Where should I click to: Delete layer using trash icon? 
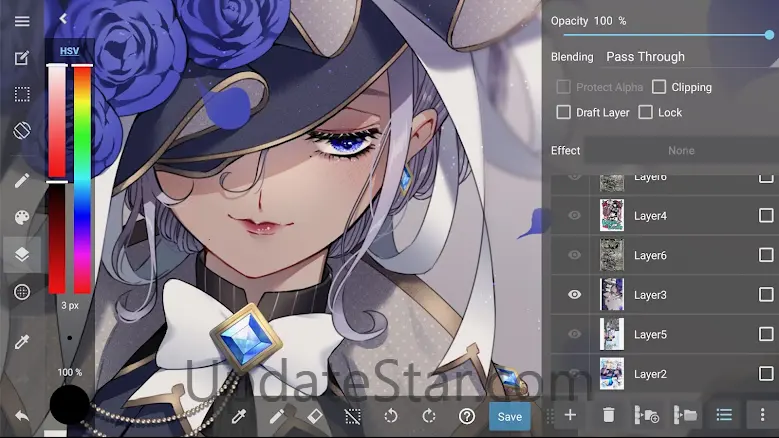click(609, 415)
